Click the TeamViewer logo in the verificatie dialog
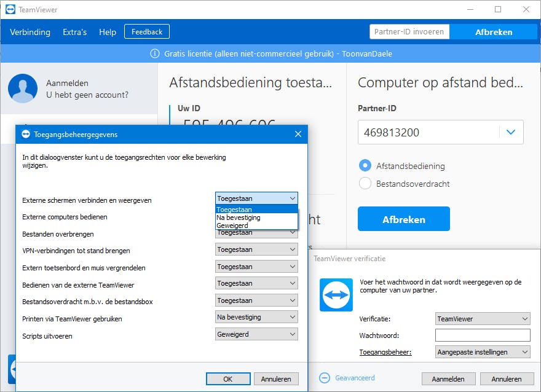 tap(336, 295)
